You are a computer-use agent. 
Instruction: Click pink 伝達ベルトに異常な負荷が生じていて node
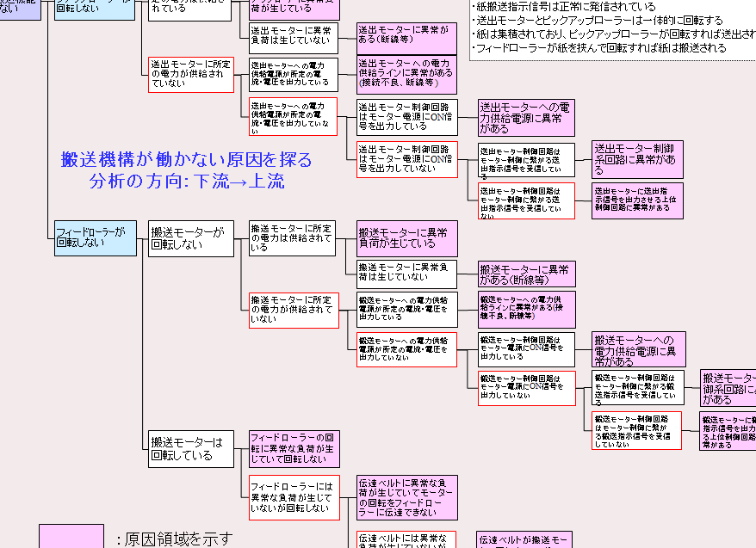[x=407, y=497]
